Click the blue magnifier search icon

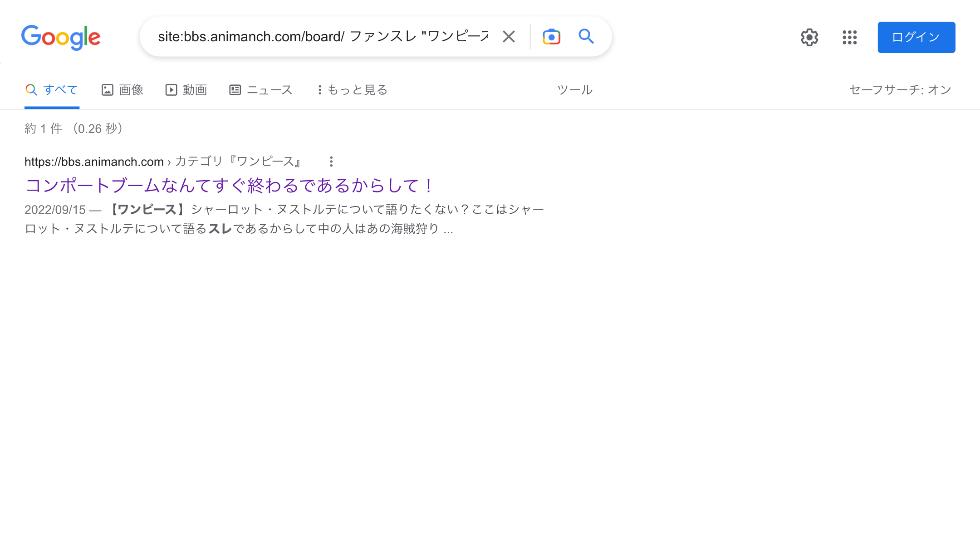tap(586, 36)
